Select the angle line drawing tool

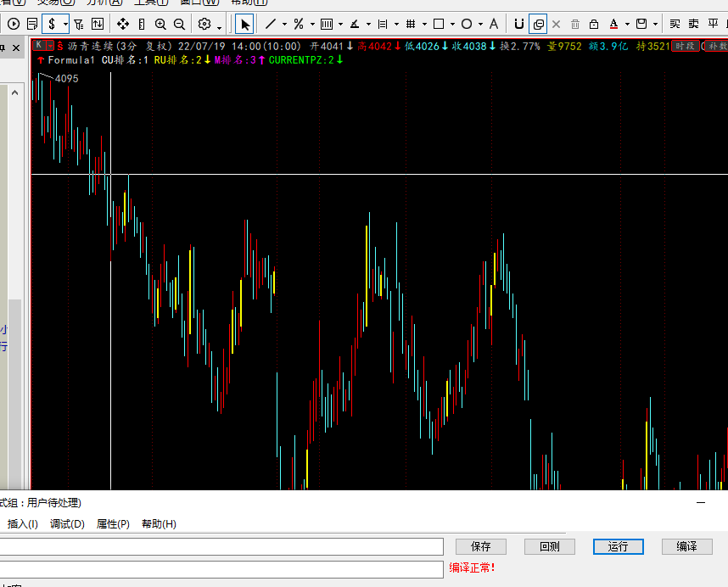[355, 24]
